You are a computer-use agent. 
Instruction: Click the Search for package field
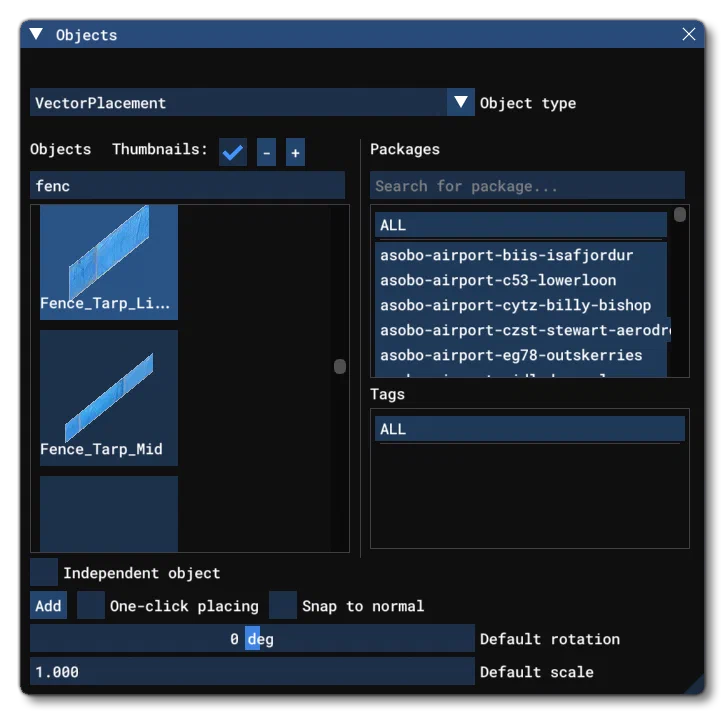coord(527,185)
